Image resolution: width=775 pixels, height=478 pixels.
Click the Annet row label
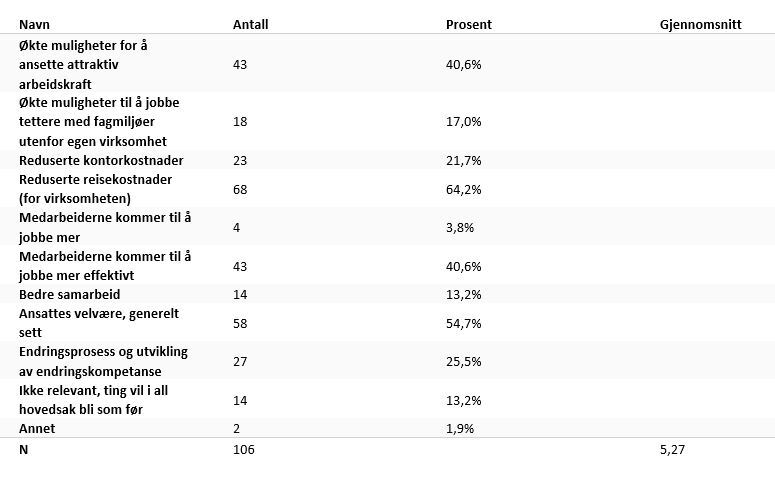point(37,428)
